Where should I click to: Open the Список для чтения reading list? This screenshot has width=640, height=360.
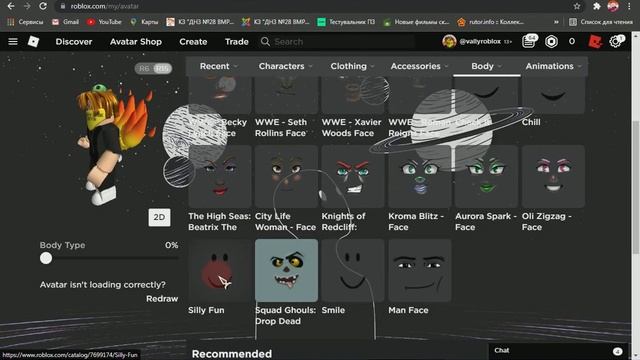601,22
